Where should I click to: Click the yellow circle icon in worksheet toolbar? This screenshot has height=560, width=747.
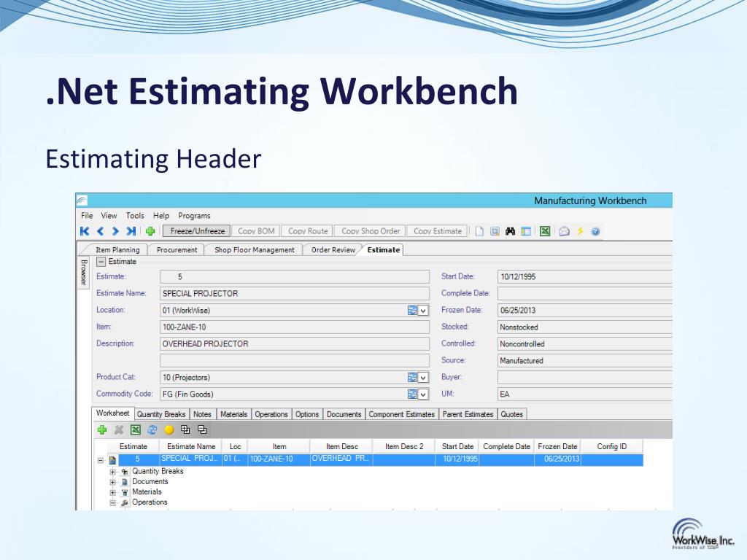169,430
